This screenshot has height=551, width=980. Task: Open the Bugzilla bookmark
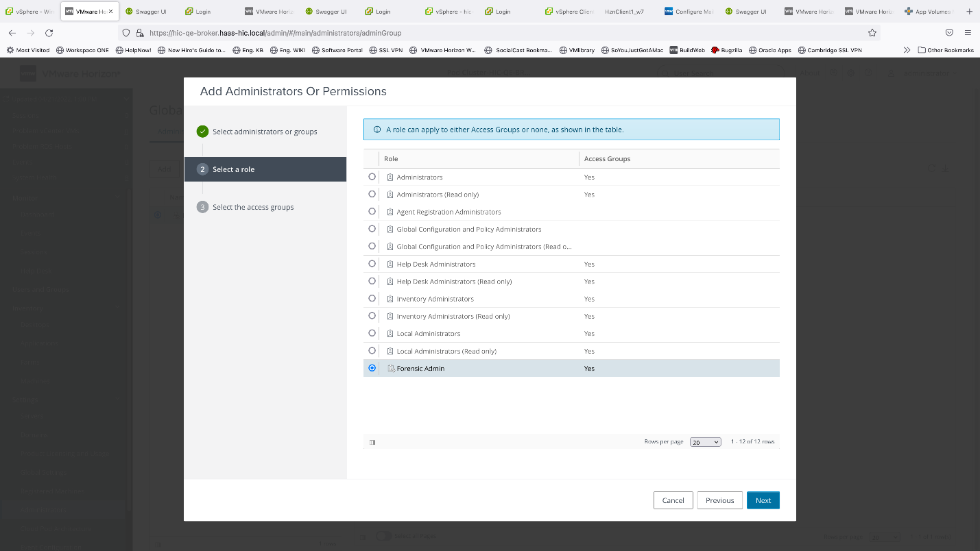(727, 49)
